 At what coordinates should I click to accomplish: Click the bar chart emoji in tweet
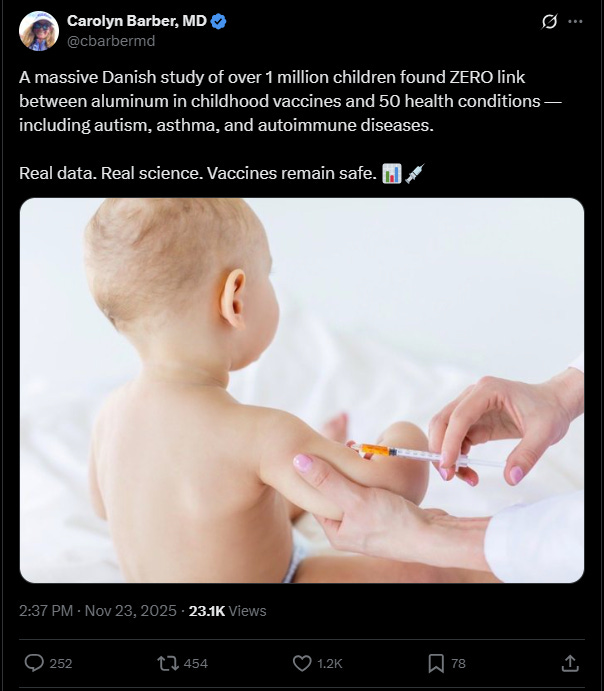coord(392,173)
